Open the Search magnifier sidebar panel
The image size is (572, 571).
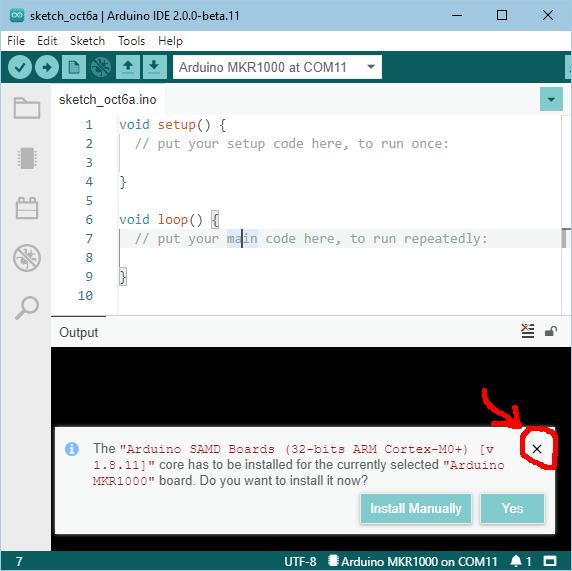(27, 308)
